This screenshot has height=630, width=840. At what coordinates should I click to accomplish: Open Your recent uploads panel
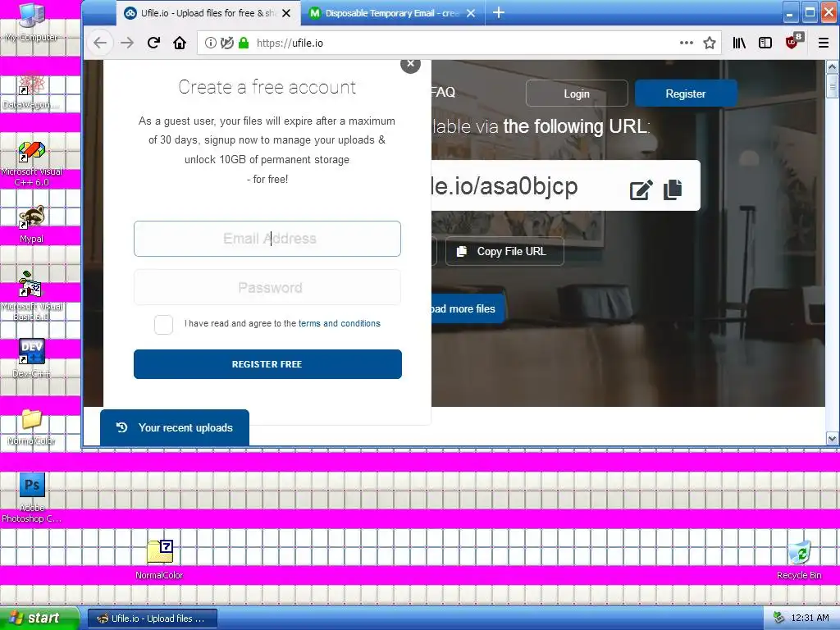[x=175, y=427]
